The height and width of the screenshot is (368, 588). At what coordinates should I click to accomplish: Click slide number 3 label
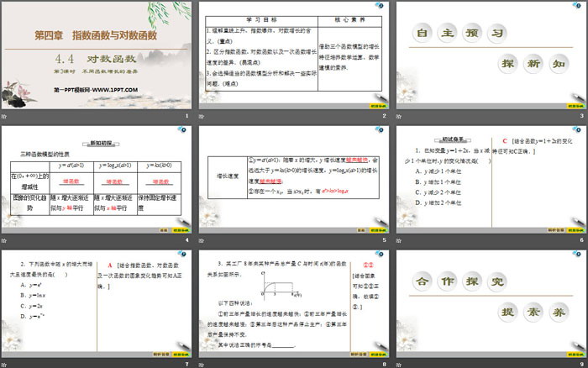[581, 116]
